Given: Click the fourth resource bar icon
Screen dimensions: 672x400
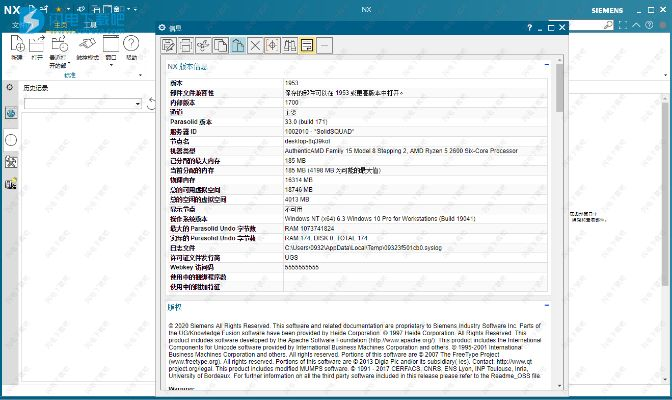Looking at the screenshot, I should [x=11, y=162].
